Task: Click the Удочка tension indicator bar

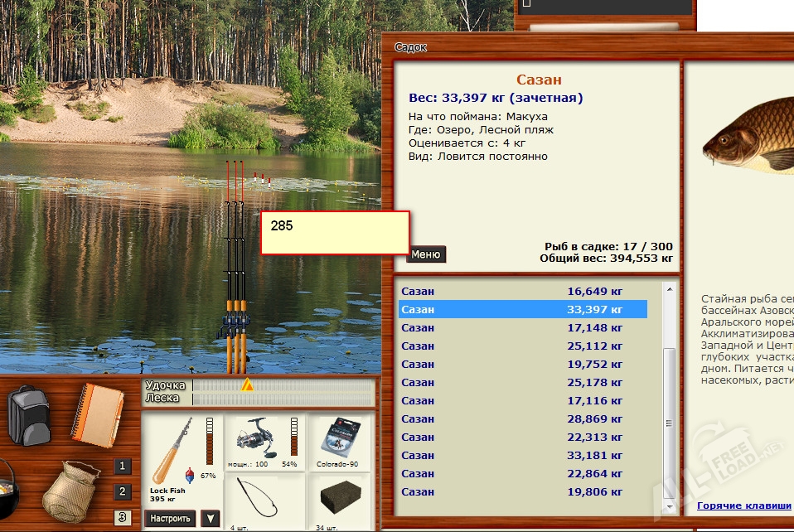Action: click(282, 385)
